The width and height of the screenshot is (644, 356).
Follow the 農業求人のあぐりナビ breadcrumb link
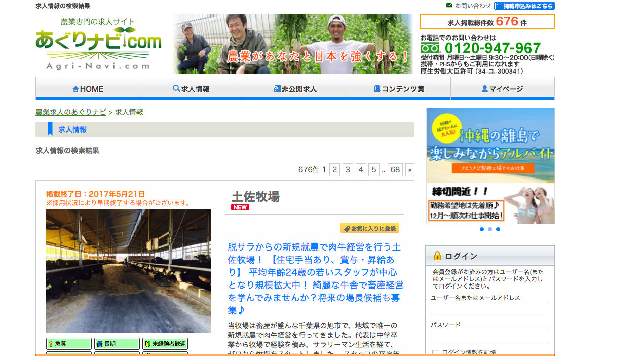71,112
